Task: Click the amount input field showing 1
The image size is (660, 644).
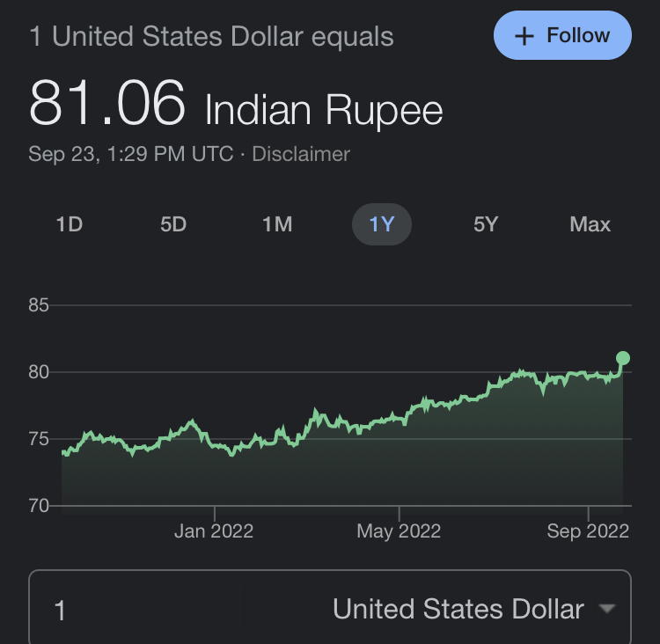Action: [x=132, y=610]
